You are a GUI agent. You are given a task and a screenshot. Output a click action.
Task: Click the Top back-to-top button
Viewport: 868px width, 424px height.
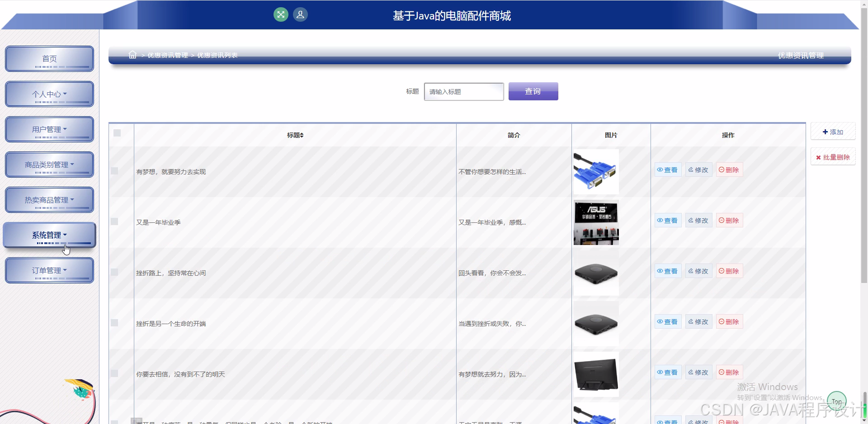pos(837,401)
